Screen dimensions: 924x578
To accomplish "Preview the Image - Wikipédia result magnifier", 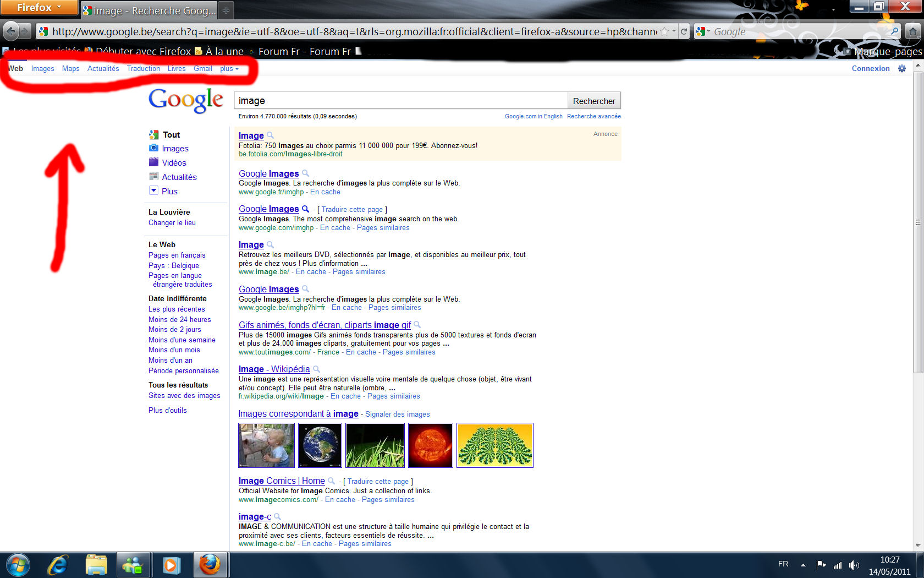I will tap(316, 369).
